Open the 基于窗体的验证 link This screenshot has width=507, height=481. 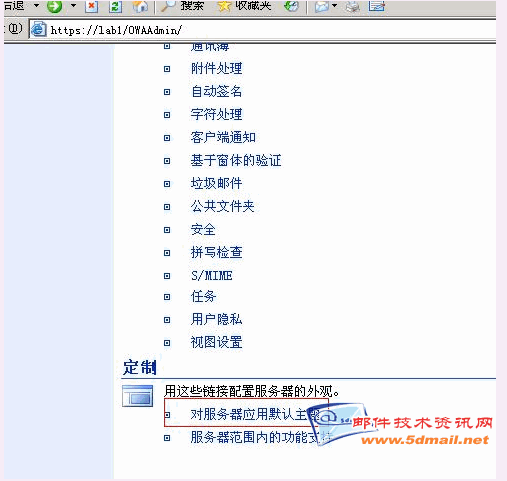[x=236, y=160]
